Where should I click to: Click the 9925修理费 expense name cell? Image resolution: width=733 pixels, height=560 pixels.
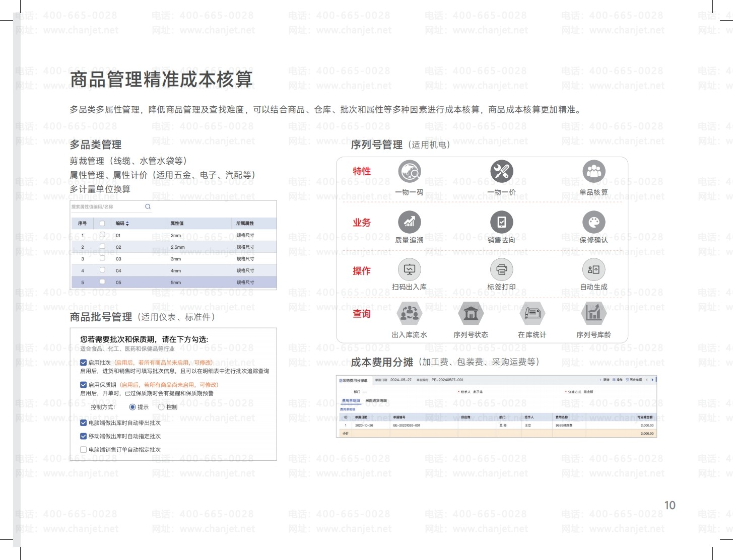click(564, 426)
